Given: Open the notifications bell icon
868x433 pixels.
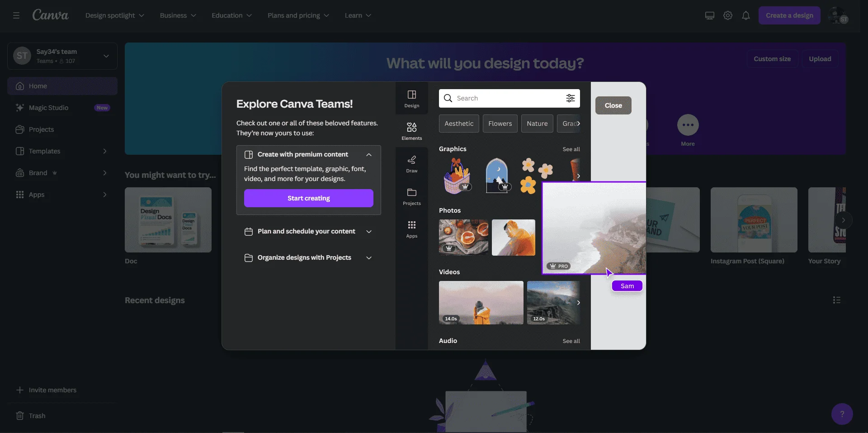Looking at the screenshot, I should [x=745, y=15].
